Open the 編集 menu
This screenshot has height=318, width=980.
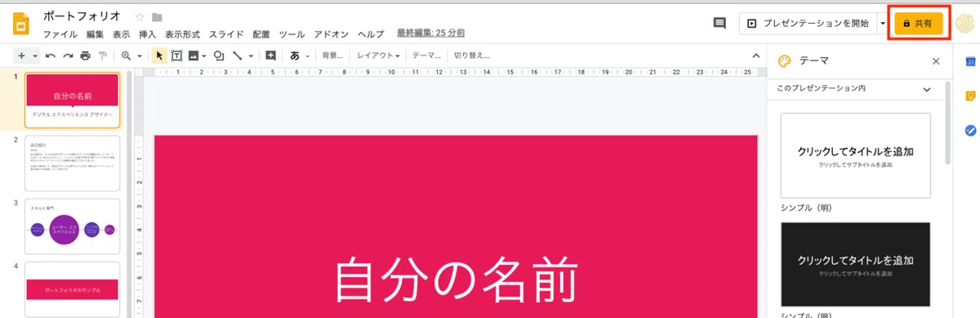coord(95,34)
